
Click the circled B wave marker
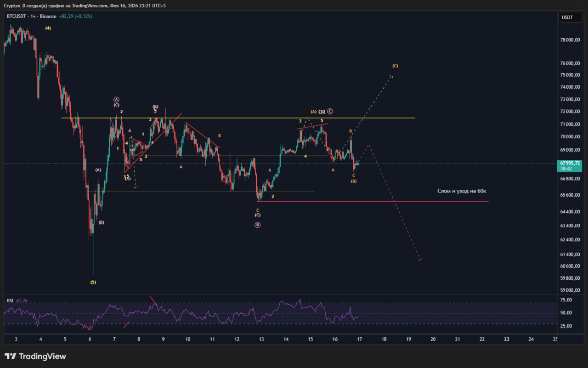coord(258,225)
